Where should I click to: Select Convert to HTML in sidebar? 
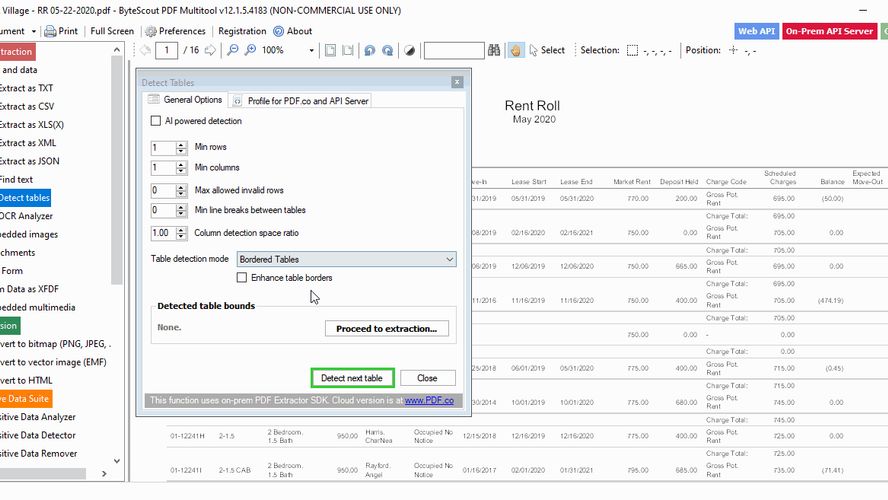point(26,381)
